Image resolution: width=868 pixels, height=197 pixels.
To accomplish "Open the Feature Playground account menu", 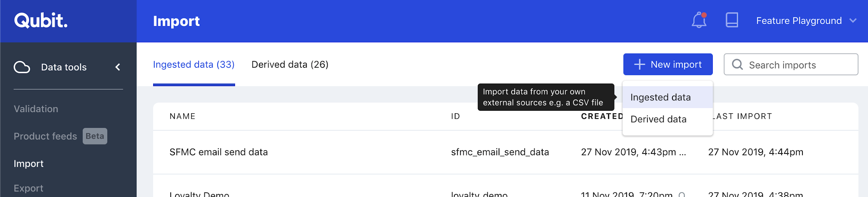I will point(806,20).
